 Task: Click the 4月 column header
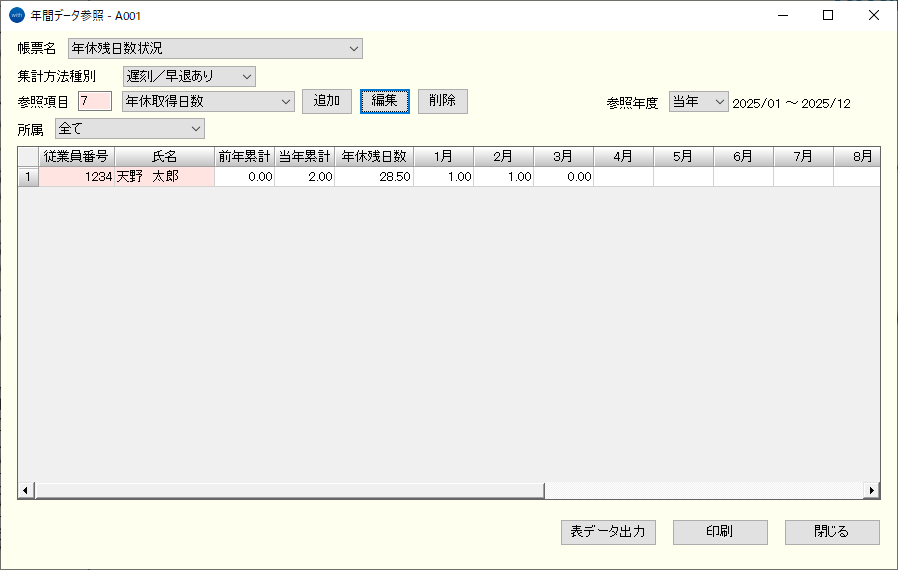(624, 156)
